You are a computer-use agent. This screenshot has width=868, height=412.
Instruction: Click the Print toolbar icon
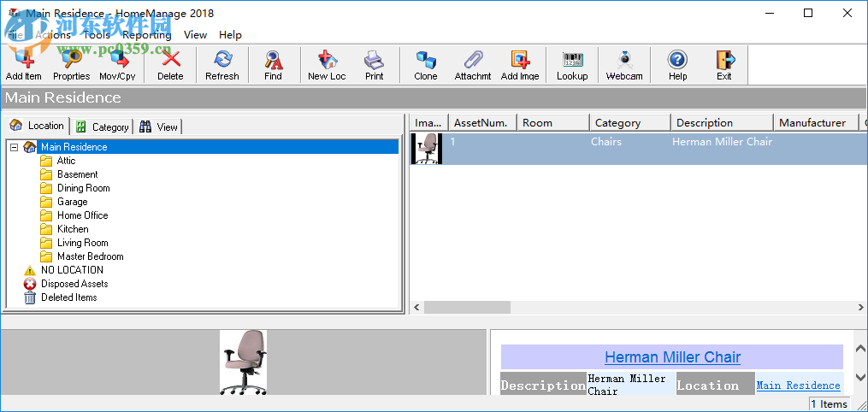pyautogui.click(x=375, y=65)
